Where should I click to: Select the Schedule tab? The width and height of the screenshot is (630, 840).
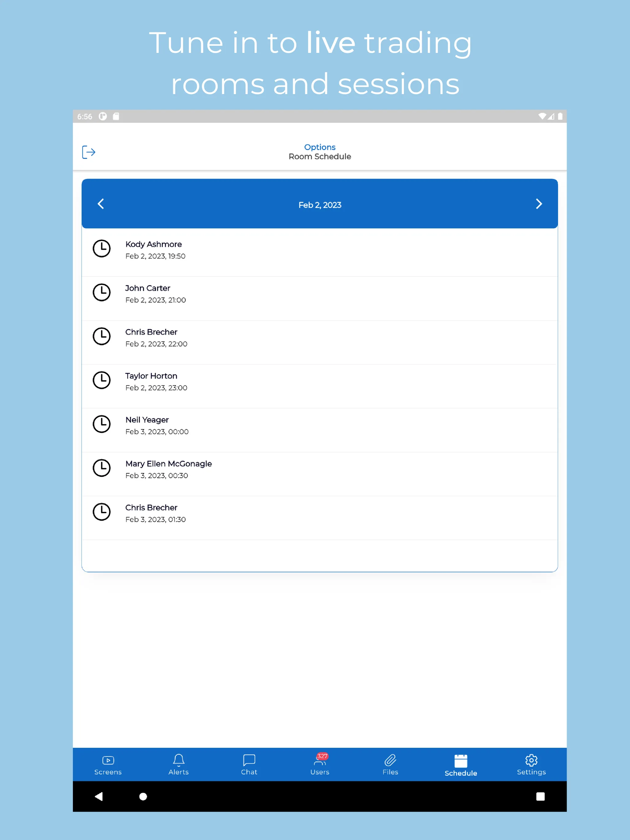[461, 765]
